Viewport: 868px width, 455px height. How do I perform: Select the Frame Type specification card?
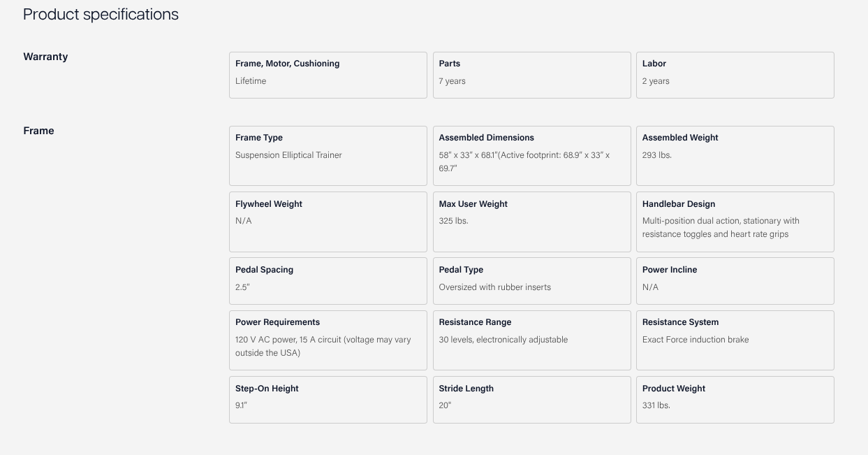(328, 155)
